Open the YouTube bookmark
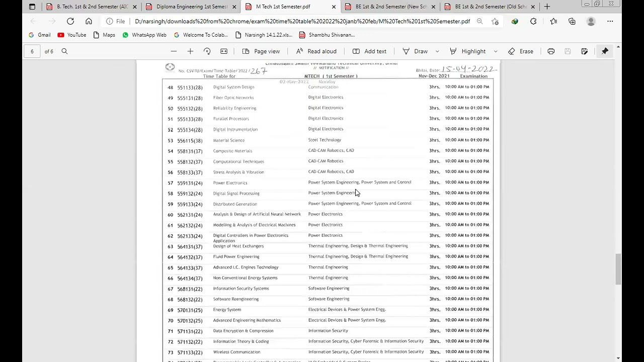The image size is (644, 362). click(72, 35)
